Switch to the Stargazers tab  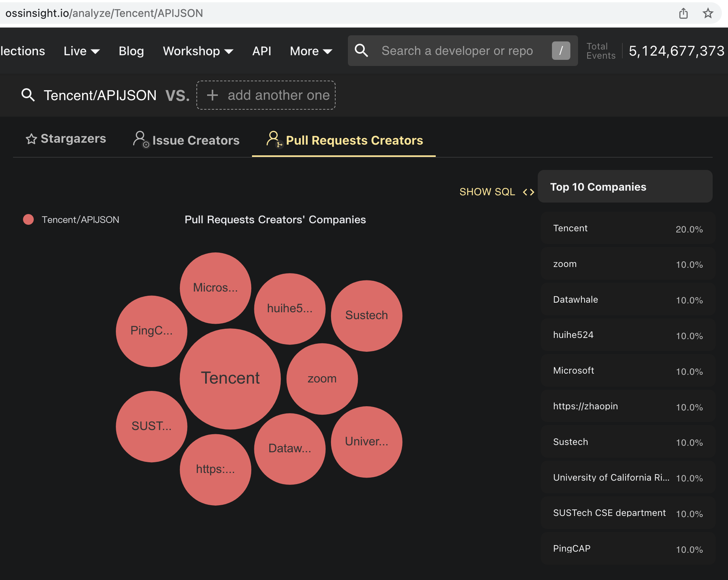coord(66,139)
